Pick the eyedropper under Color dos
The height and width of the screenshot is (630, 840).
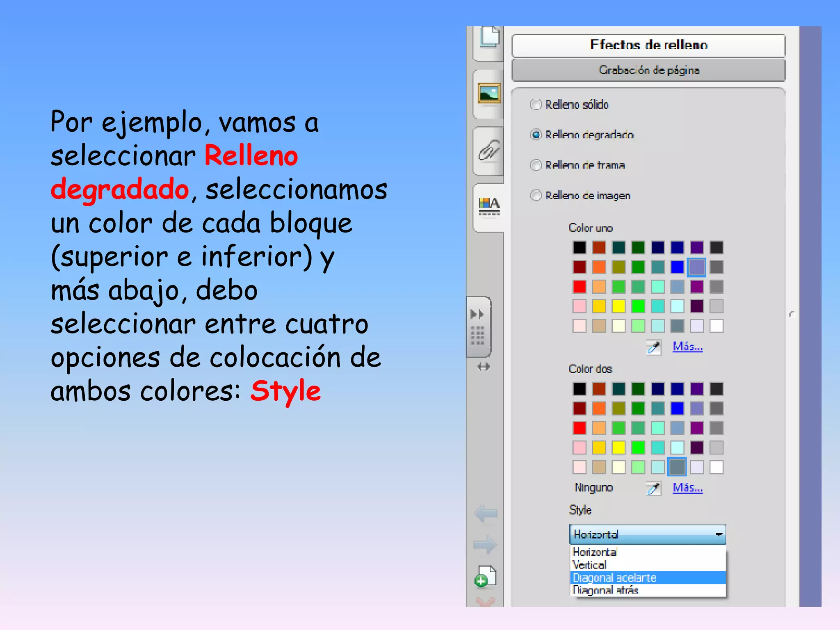point(653,488)
